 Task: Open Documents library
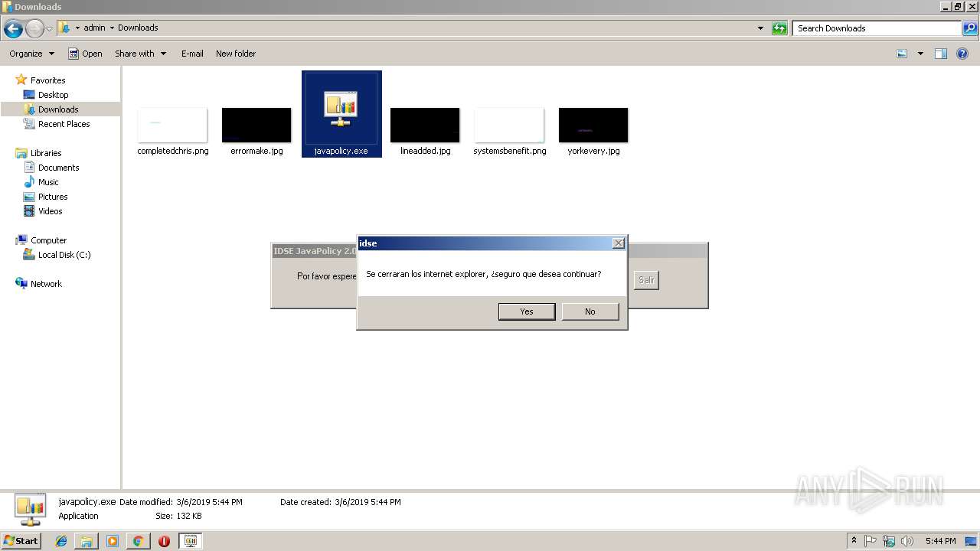point(58,168)
